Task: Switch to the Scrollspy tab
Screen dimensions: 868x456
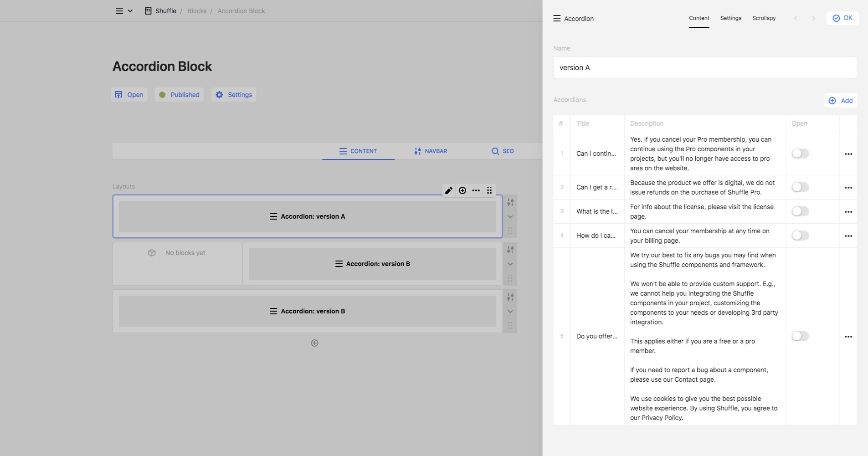Action: click(764, 18)
